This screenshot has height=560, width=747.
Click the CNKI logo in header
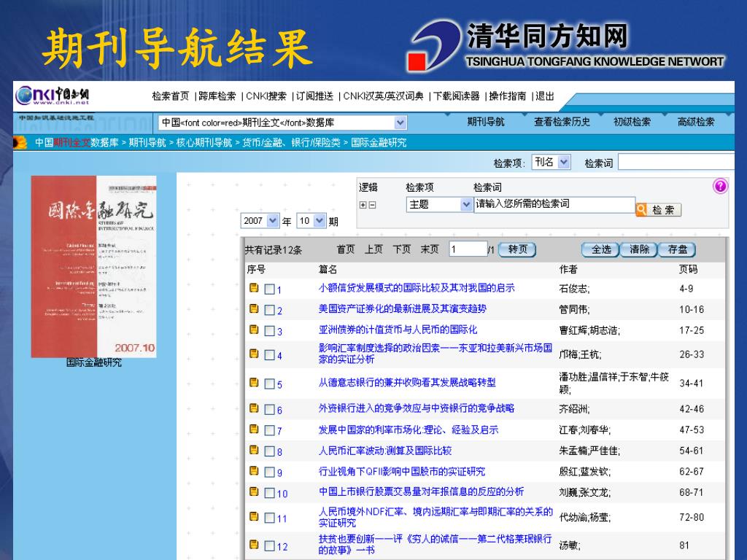point(52,96)
